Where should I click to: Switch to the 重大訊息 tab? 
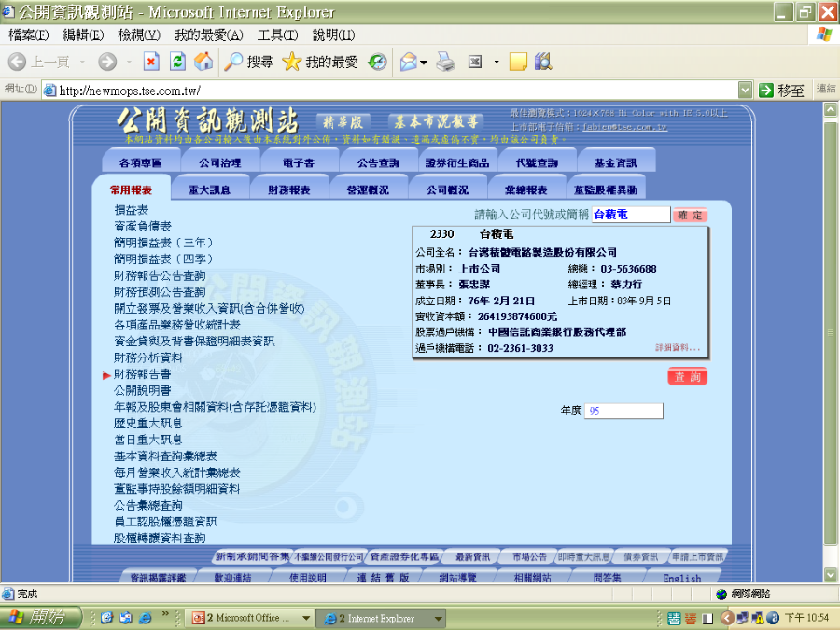click(209, 189)
